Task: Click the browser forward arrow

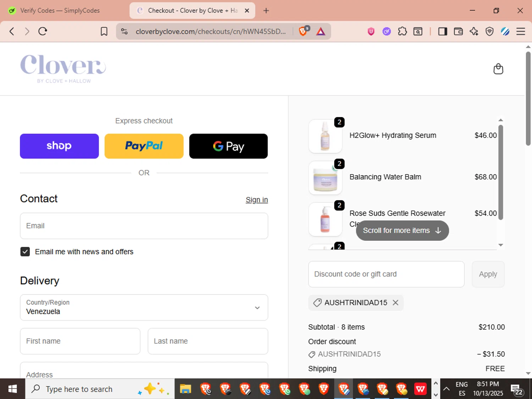Action: pos(27,31)
